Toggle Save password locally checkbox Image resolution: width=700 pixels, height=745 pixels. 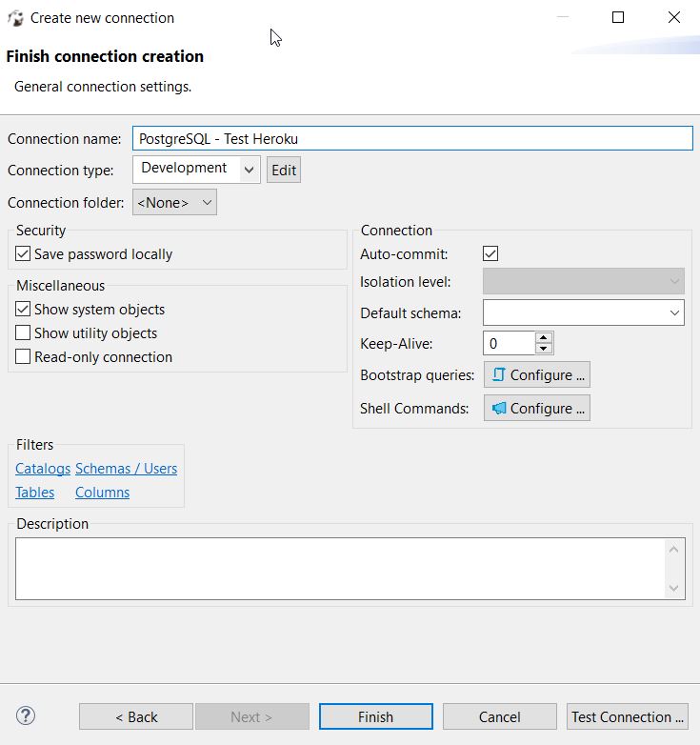point(23,253)
